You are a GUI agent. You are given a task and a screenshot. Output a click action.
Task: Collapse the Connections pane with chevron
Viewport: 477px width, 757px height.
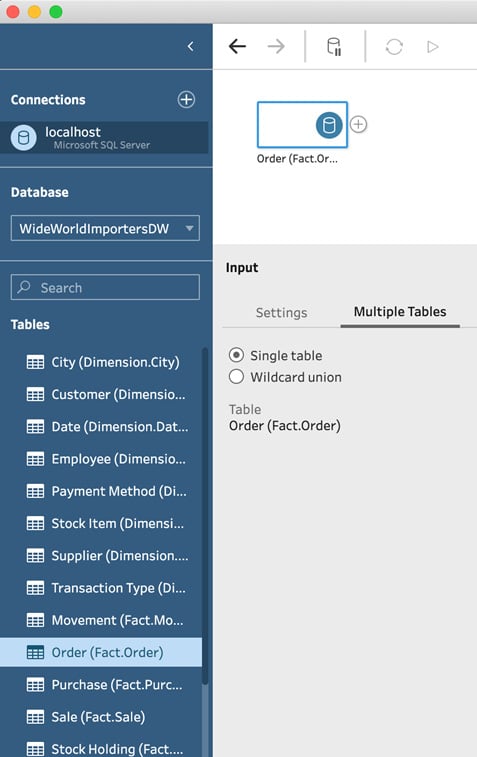(x=191, y=46)
